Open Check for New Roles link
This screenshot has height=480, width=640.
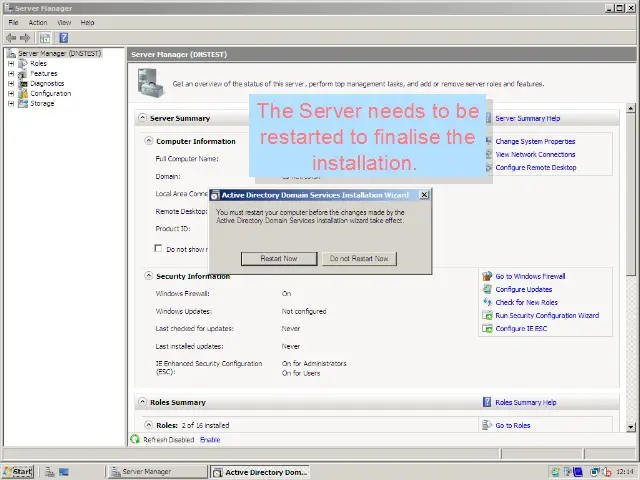527,302
